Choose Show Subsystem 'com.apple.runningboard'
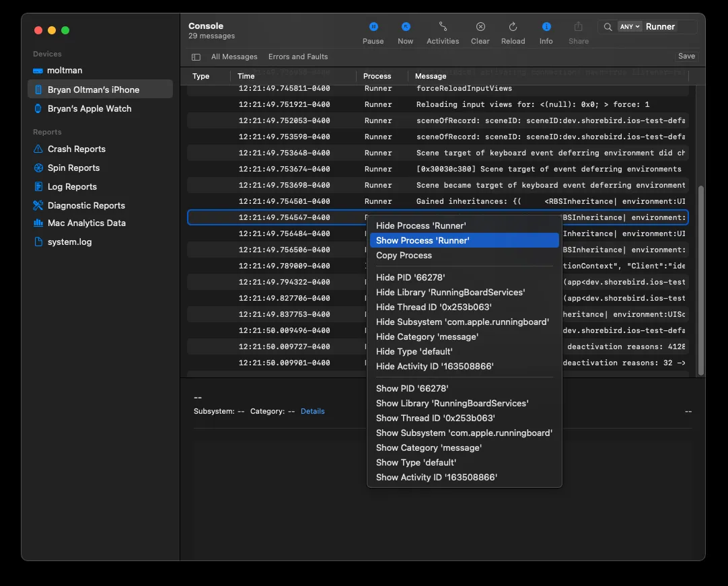This screenshot has width=728, height=586. (x=464, y=433)
